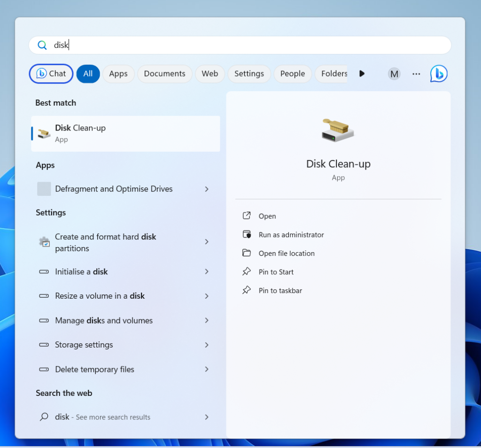Click the Bing Chat icon on the right
The image size is (481, 448).
coord(438,74)
